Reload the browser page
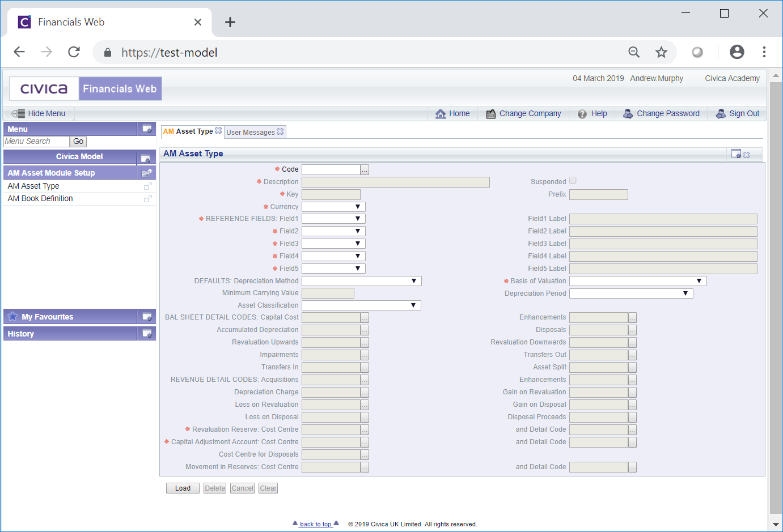 coord(74,52)
